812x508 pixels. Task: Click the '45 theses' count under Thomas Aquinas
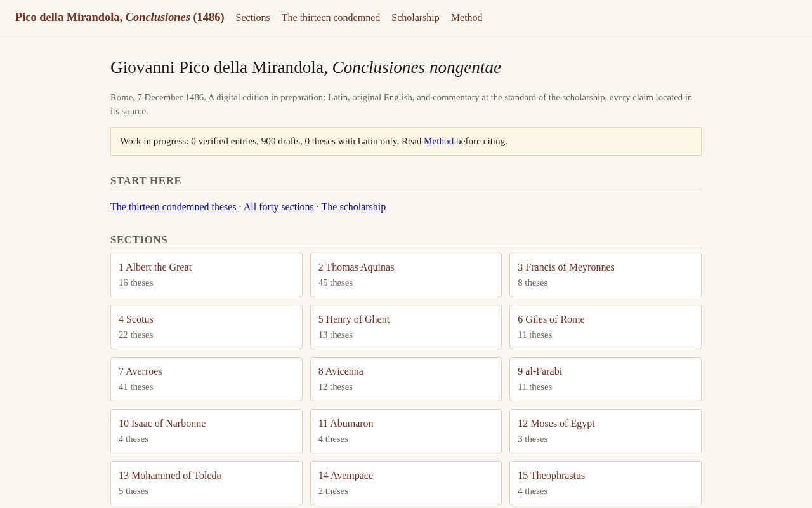[336, 283]
